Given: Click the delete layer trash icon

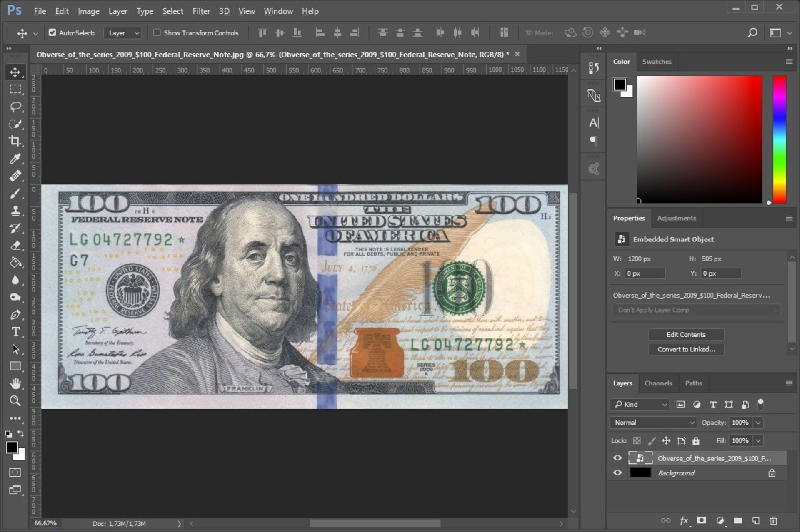Looking at the screenshot, I should (773, 520).
